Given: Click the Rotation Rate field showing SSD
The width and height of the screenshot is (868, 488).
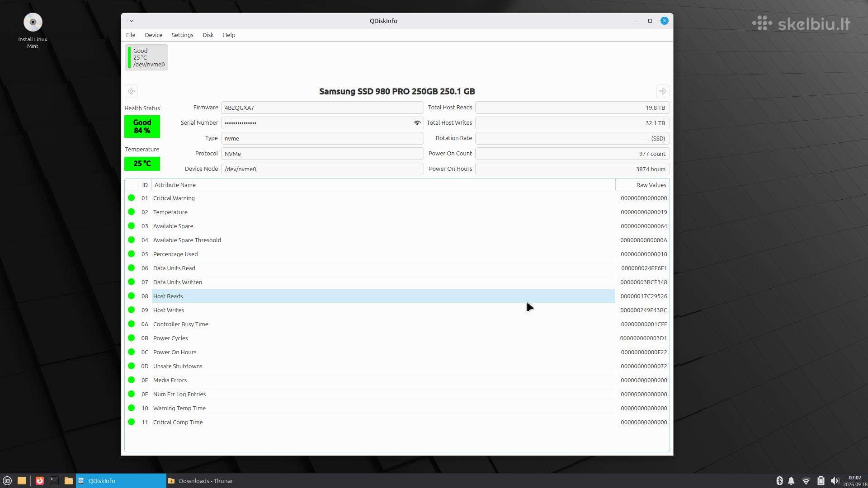Looking at the screenshot, I should tap(572, 138).
